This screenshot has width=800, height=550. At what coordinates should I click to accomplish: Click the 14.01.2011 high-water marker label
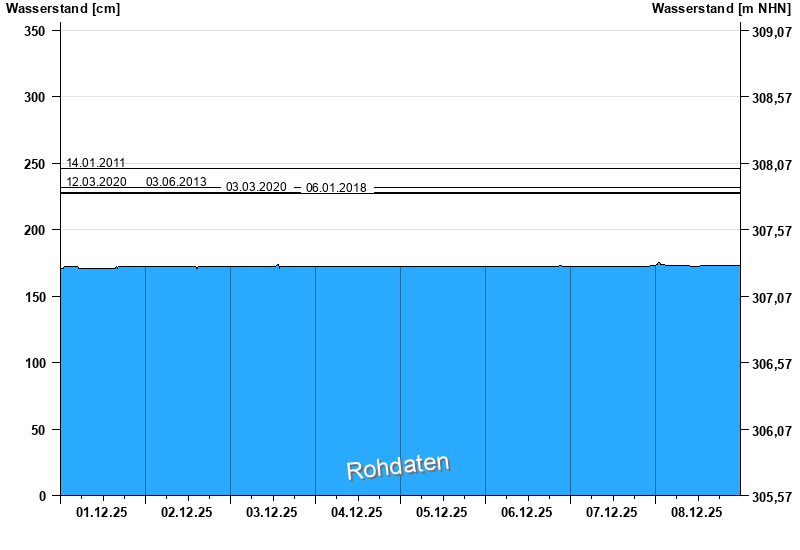(x=96, y=163)
